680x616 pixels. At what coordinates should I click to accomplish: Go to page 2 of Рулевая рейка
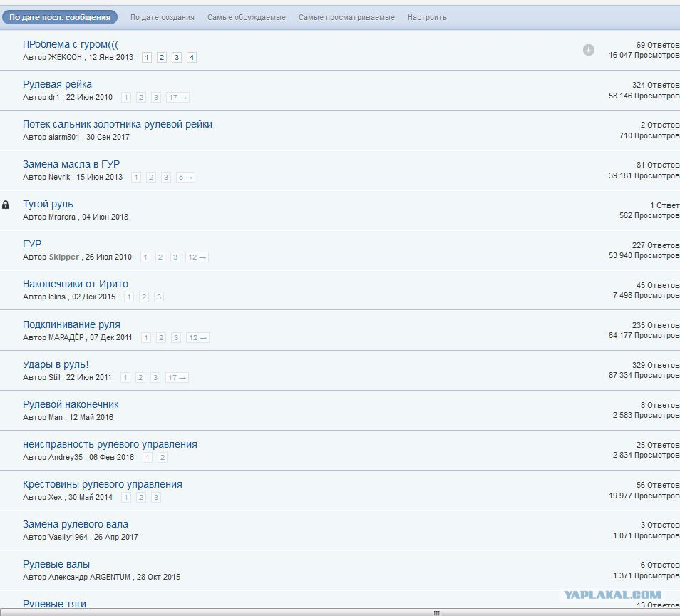pos(141,97)
